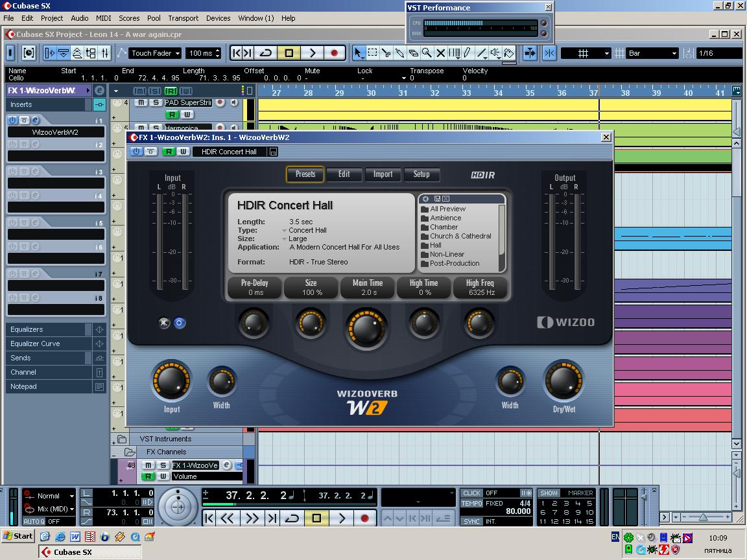
Task: Toggle plugin Read automation R button
Action: coord(169,152)
